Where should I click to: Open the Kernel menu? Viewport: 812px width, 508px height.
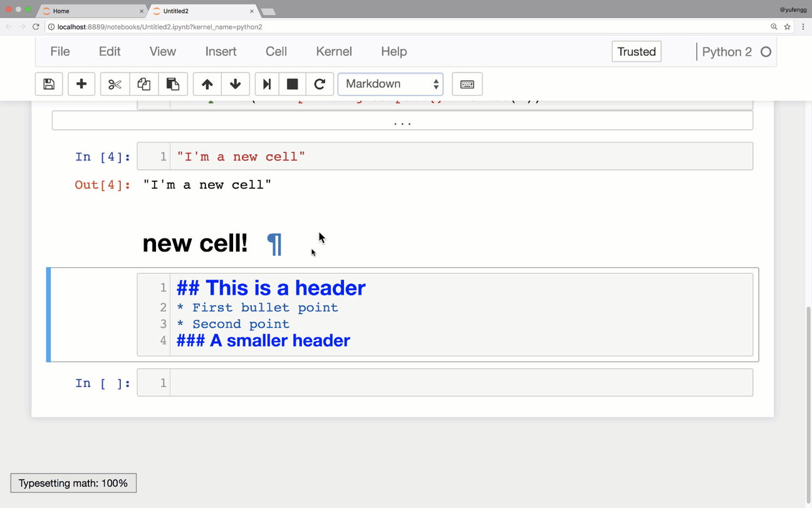click(334, 51)
